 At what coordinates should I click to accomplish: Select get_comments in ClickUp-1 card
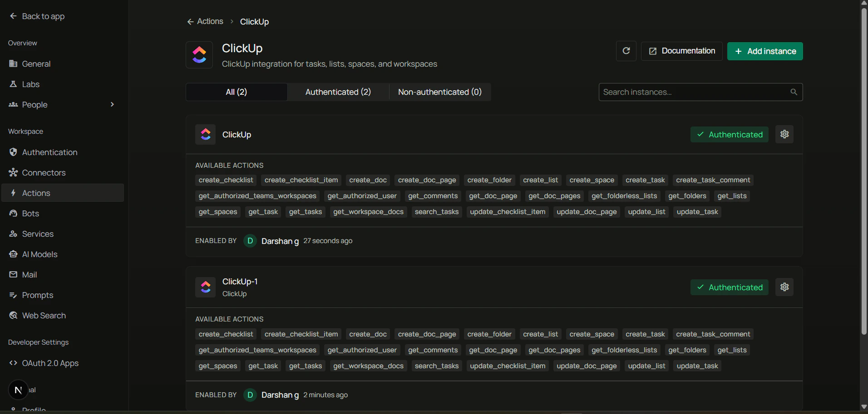click(433, 350)
